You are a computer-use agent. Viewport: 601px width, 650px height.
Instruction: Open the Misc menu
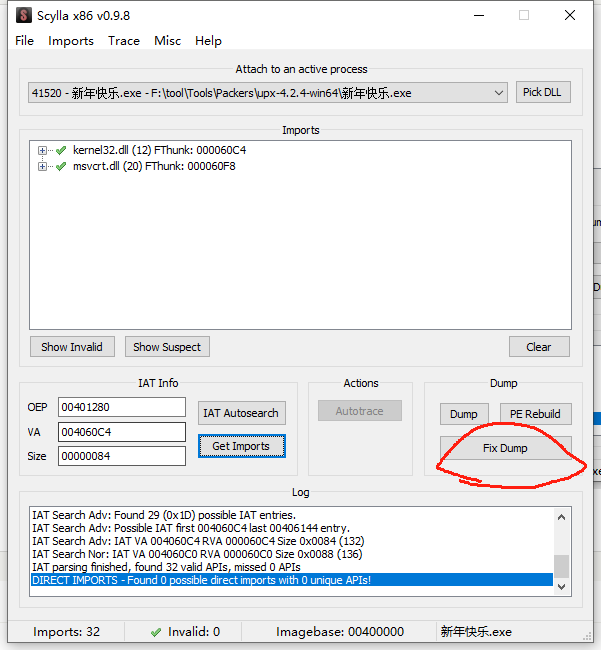coord(167,41)
